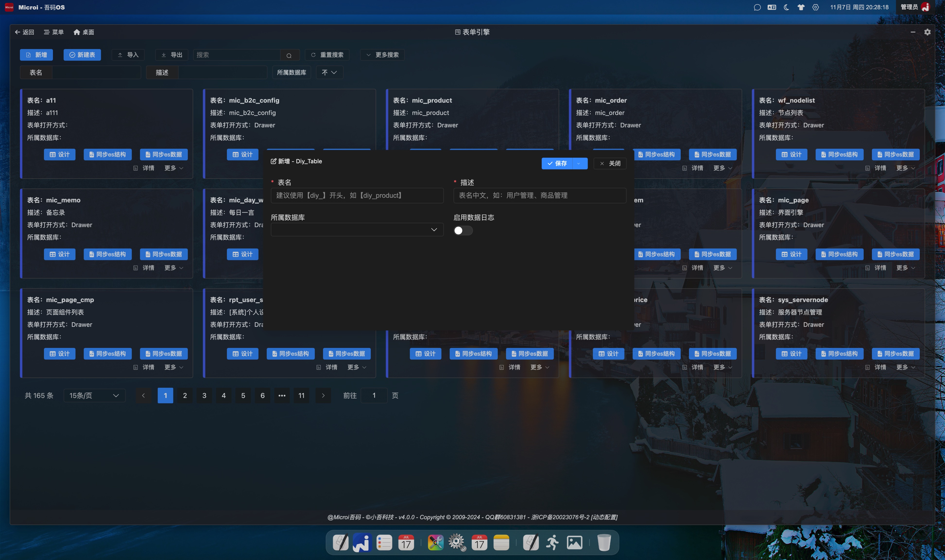Image resolution: width=945 pixels, height=560 pixels.
Task: Click 同步es结构 on the sys_servernode card
Action: point(839,354)
